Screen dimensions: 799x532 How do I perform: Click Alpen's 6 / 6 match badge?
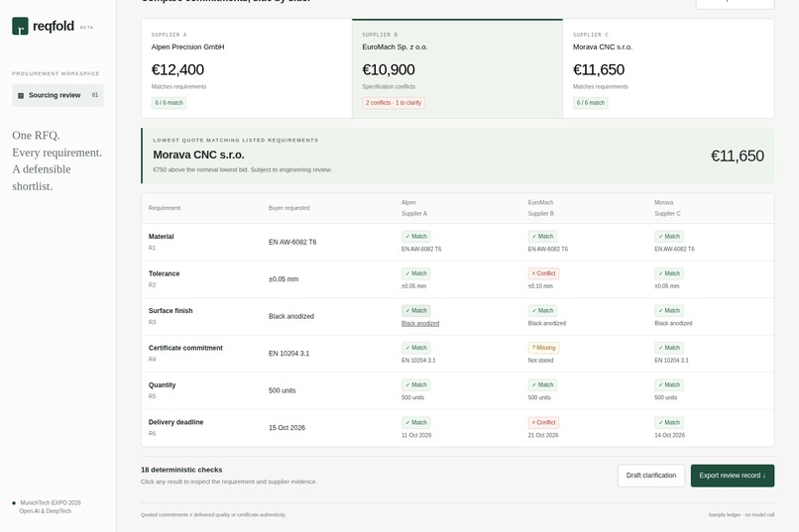pos(169,103)
